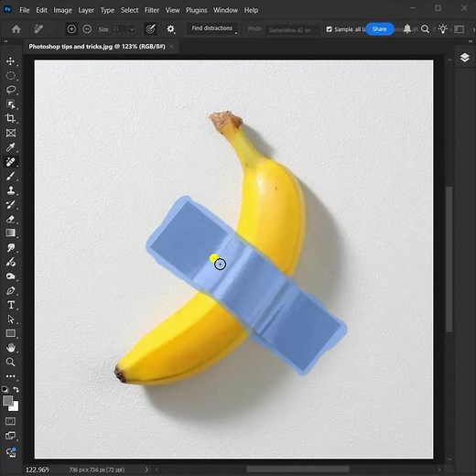Open the Filter menu

point(152,10)
